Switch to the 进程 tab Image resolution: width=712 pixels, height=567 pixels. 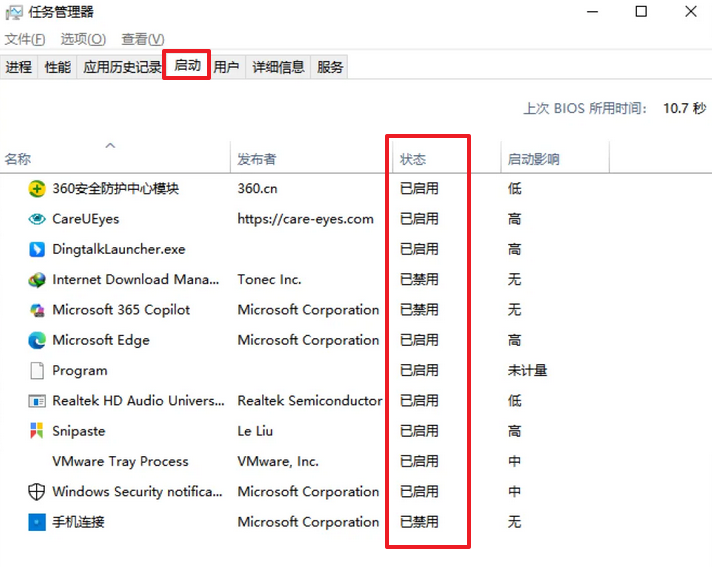click(x=19, y=67)
